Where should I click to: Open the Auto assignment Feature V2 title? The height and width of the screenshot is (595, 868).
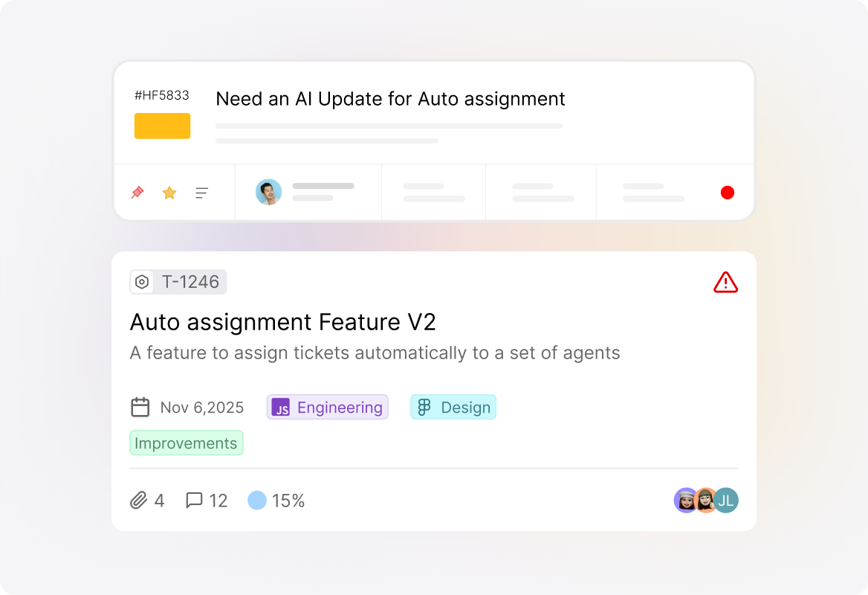coord(283,322)
